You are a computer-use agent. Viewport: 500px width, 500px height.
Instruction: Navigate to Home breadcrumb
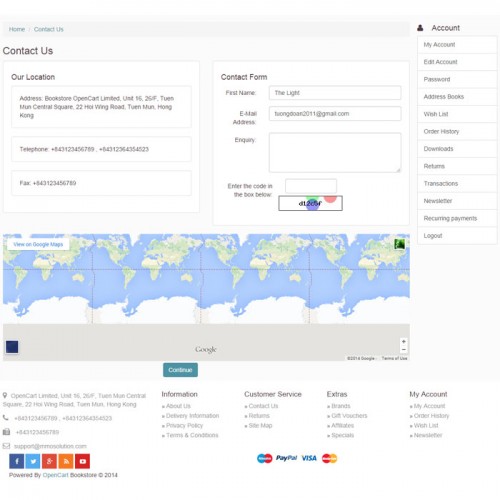17,29
